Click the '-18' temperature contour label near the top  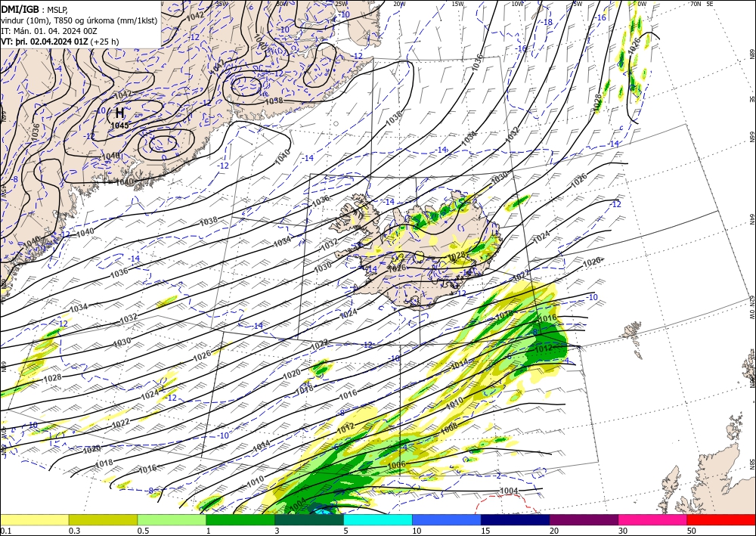click(547, 22)
